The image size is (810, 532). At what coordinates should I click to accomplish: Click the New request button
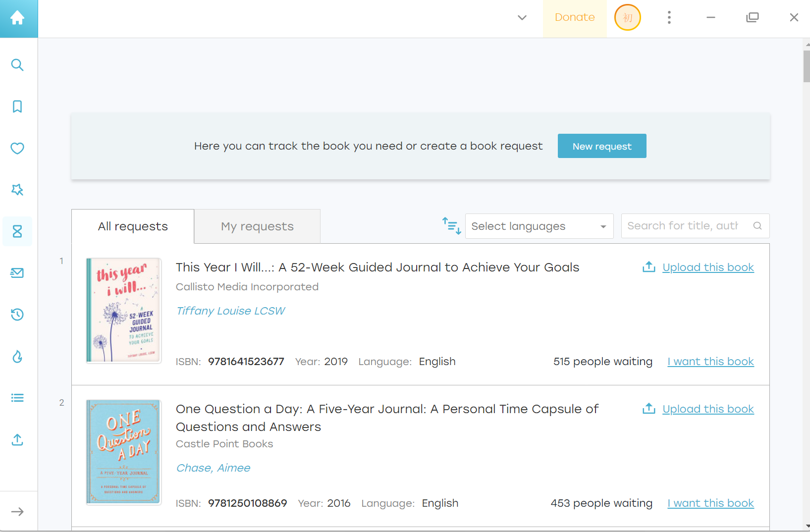click(602, 146)
